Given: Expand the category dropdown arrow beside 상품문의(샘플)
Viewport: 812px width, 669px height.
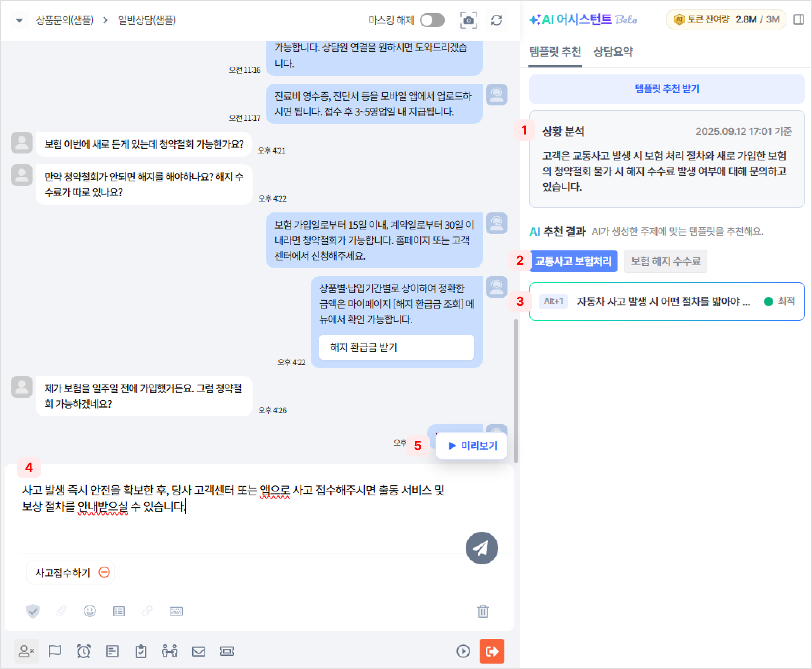Looking at the screenshot, I should point(19,20).
